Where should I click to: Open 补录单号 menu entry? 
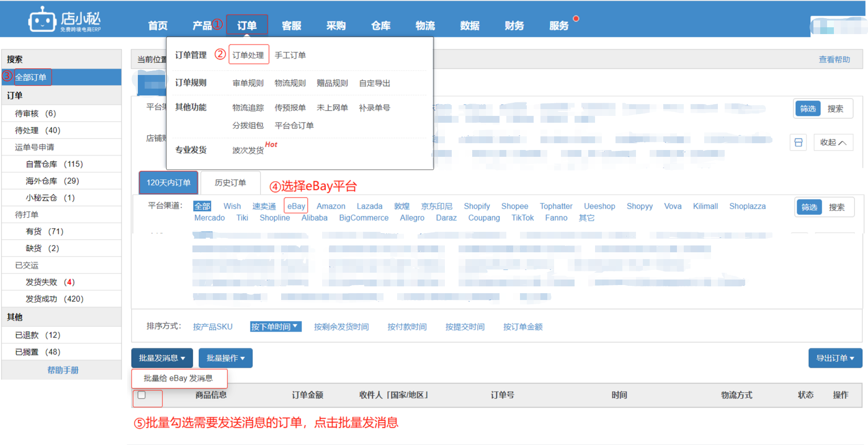click(374, 107)
